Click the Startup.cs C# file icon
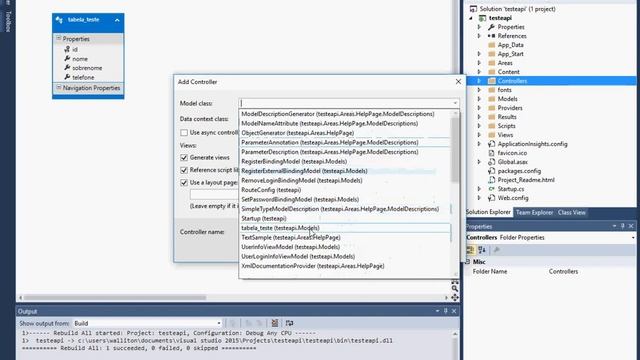 tap(491, 189)
